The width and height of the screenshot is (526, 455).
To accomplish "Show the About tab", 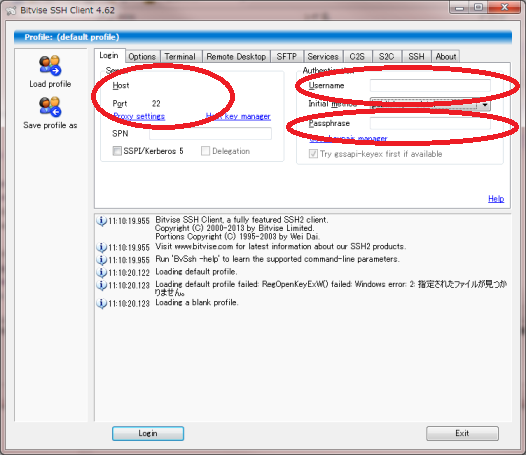I will pos(446,57).
